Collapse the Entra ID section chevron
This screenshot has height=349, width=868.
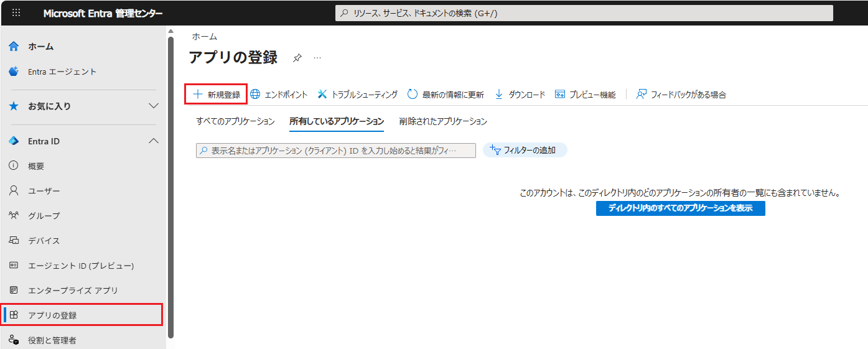pyautogui.click(x=154, y=141)
